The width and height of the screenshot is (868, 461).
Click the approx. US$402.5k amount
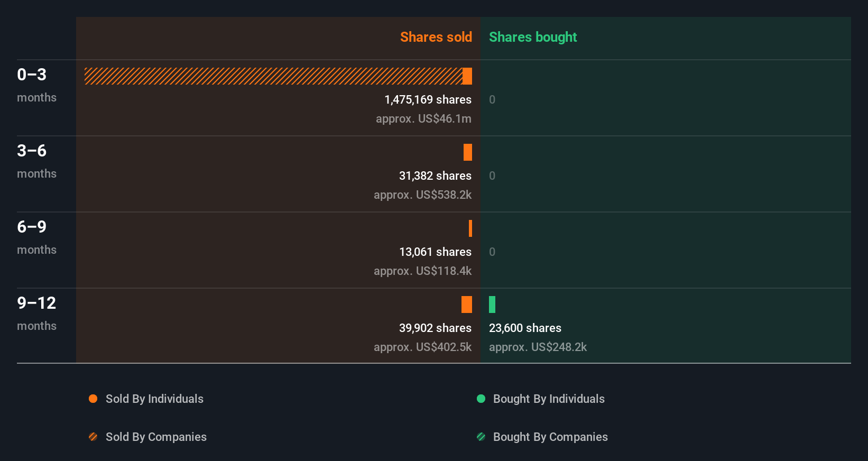point(422,347)
